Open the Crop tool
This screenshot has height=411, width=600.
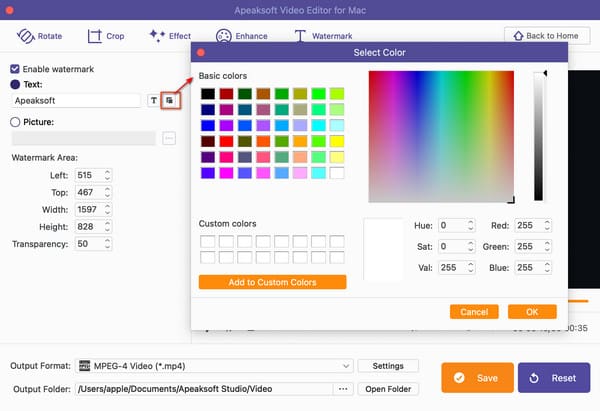[x=106, y=36]
